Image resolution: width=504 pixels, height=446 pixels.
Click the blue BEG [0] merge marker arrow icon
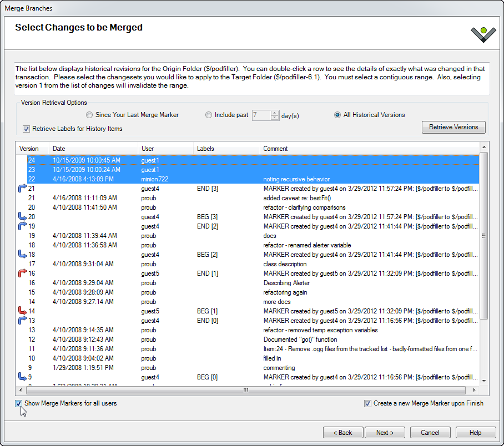(x=23, y=377)
